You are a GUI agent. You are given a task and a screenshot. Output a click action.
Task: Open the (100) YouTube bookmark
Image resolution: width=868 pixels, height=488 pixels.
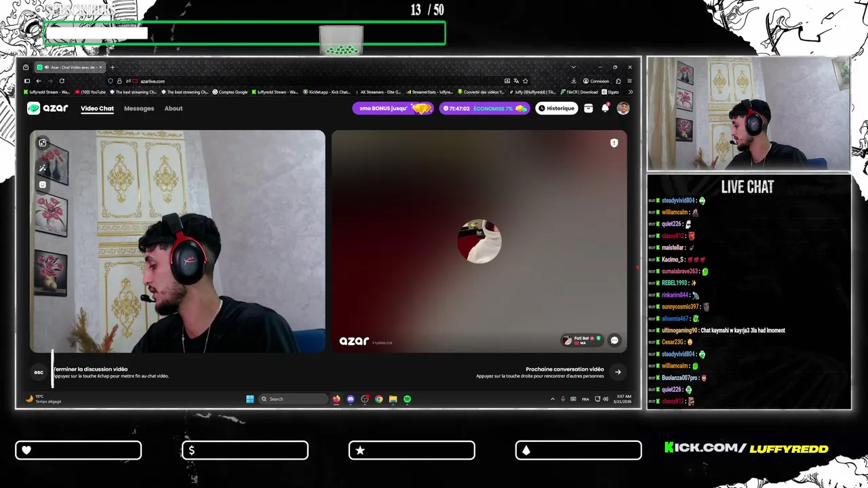(x=90, y=92)
